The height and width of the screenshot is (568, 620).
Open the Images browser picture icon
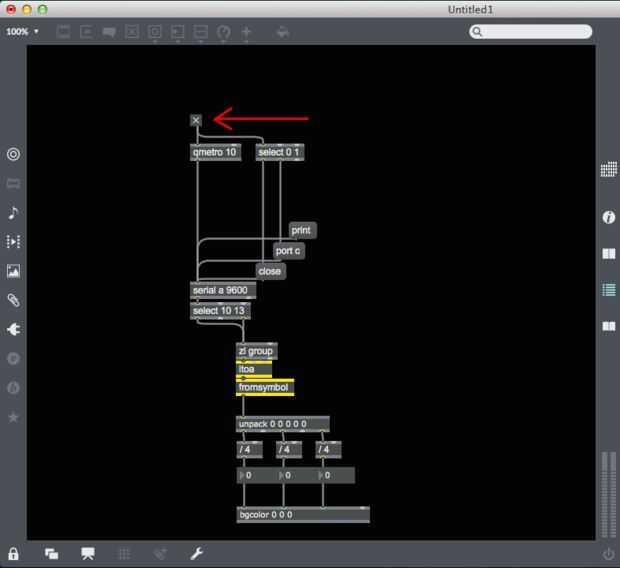[13, 271]
